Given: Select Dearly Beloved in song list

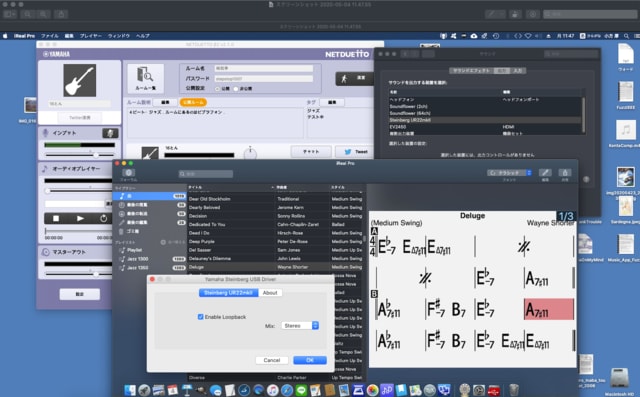Looking at the screenshot, I should pyautogui.click(x=275, y=207).
